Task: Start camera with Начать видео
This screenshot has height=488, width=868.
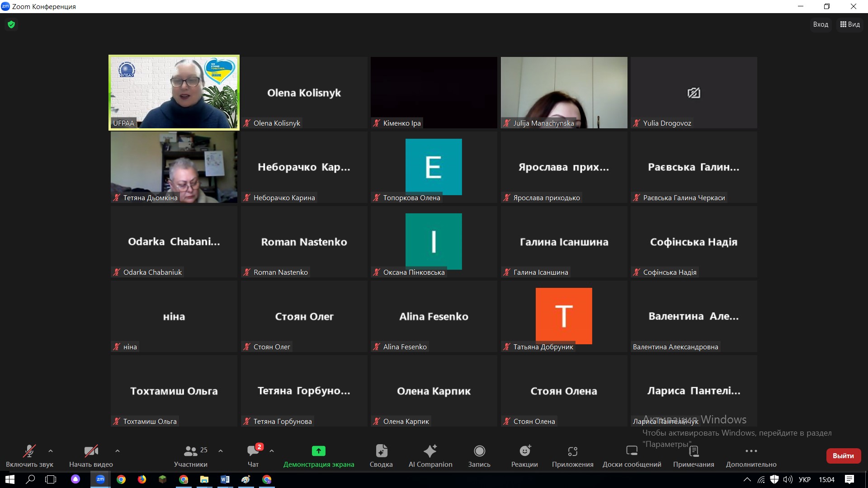Action: tap(91, 456)
